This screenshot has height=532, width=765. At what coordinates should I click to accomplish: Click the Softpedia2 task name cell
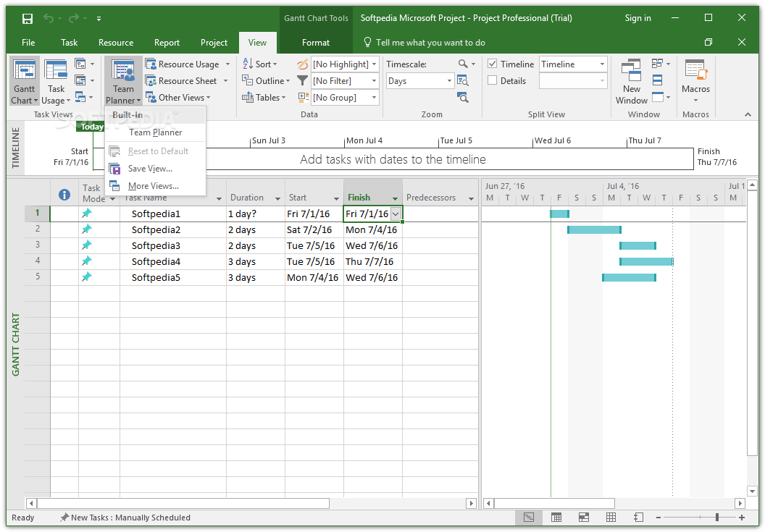[173, 229]
